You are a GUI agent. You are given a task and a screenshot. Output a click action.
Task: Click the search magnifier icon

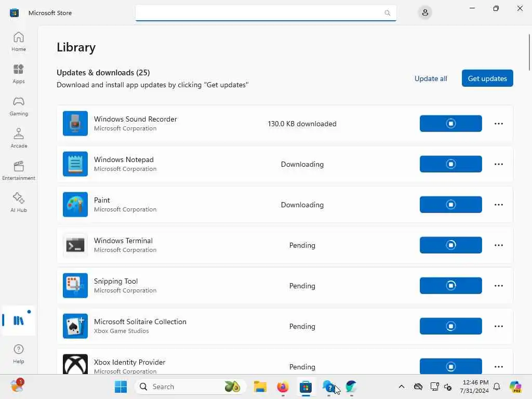click(x=387, y=13)
